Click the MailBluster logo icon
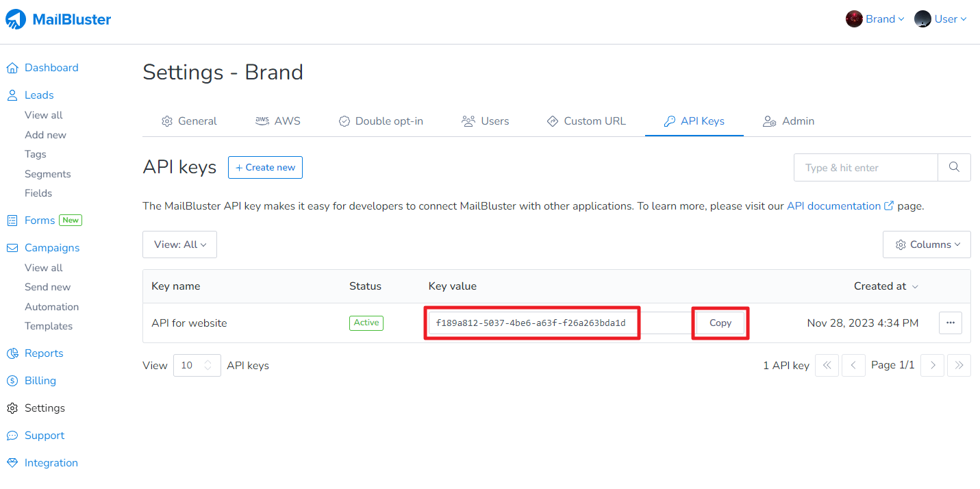 (16, 19)
